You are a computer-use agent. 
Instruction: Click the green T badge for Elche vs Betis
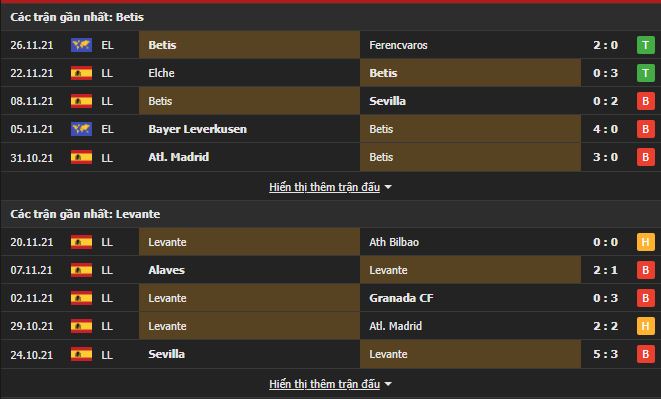(645, 73)
